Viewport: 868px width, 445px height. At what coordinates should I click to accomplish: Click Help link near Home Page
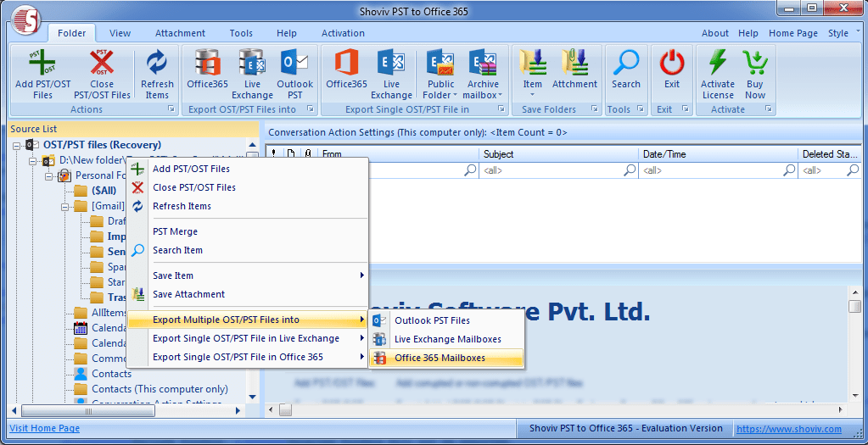(x=748, y=33)
